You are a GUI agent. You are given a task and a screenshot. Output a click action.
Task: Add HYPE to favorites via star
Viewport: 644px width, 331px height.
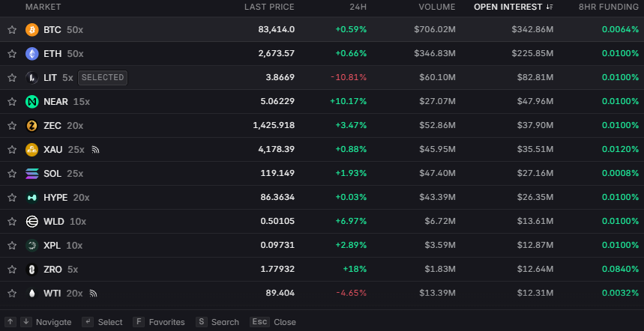point(12,198)
